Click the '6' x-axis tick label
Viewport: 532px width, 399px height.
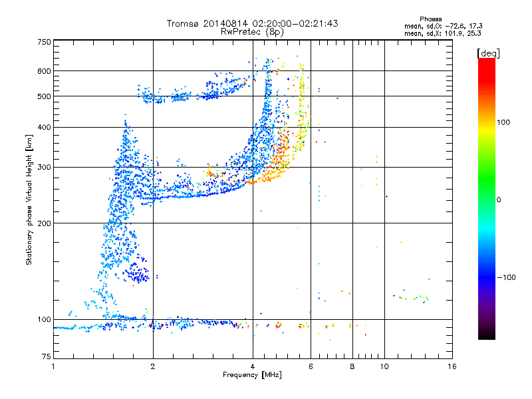311,366
